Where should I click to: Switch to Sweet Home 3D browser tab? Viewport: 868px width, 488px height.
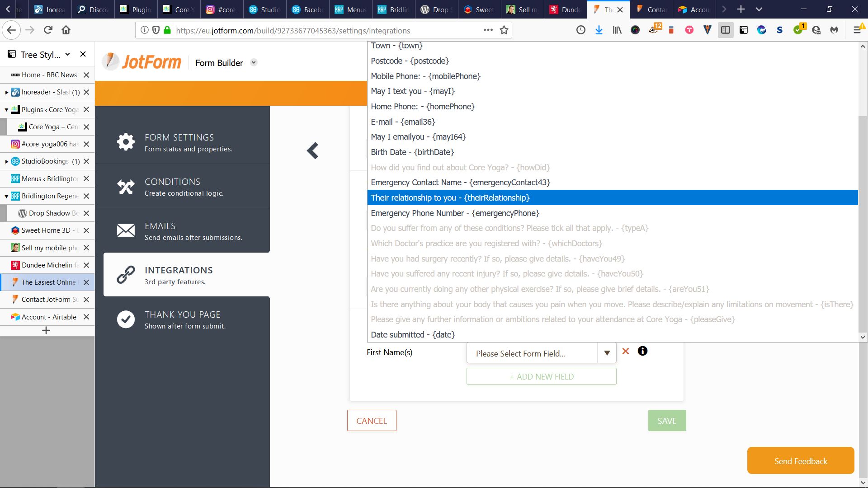(x=479, y=9)
